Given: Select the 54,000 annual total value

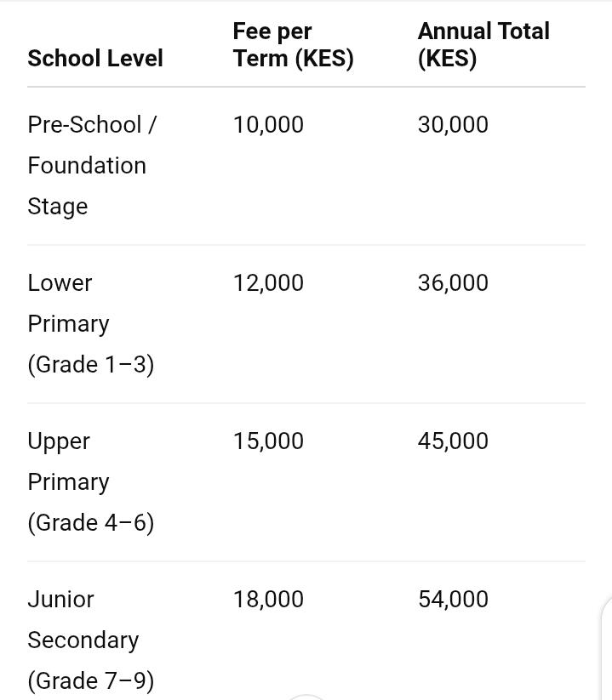Looking at the screenshot, I should (453, 600).
